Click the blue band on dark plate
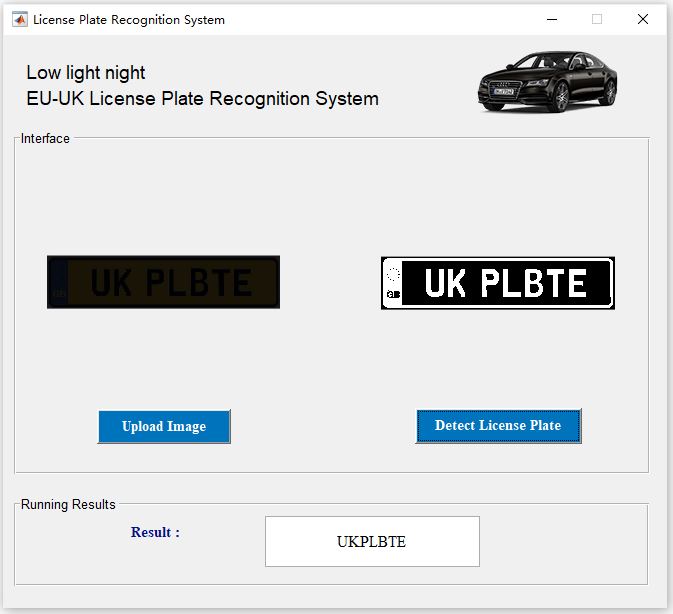Viewport: 673px width, 614px height. pos(59,282)
